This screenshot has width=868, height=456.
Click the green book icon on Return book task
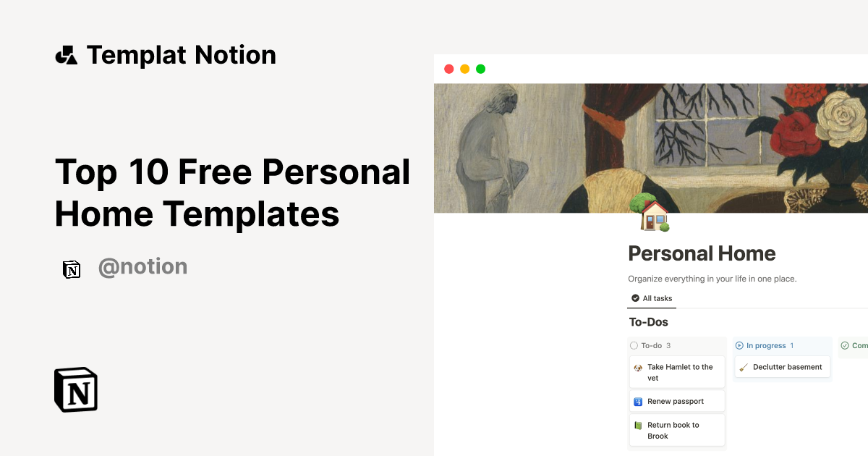pyautogui.click(x=637, y=425)
